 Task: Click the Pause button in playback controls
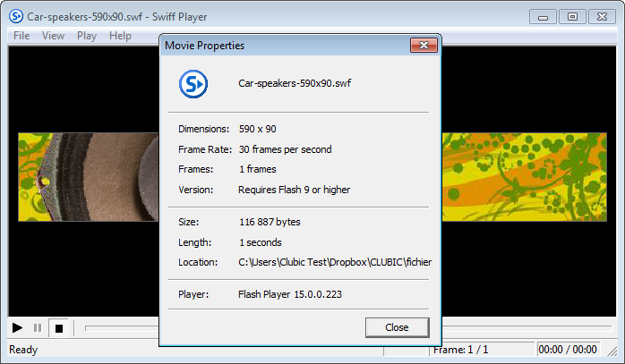[x=38, y=327]
